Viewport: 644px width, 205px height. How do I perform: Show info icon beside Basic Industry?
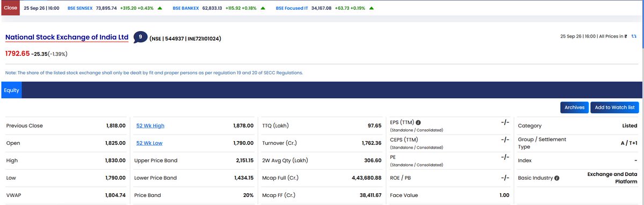(x=557, y=178)
